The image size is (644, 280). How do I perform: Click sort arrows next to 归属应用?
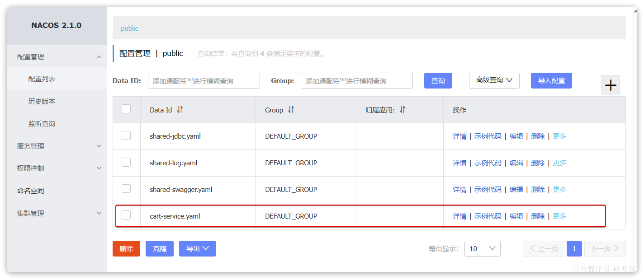coord(402,110)
